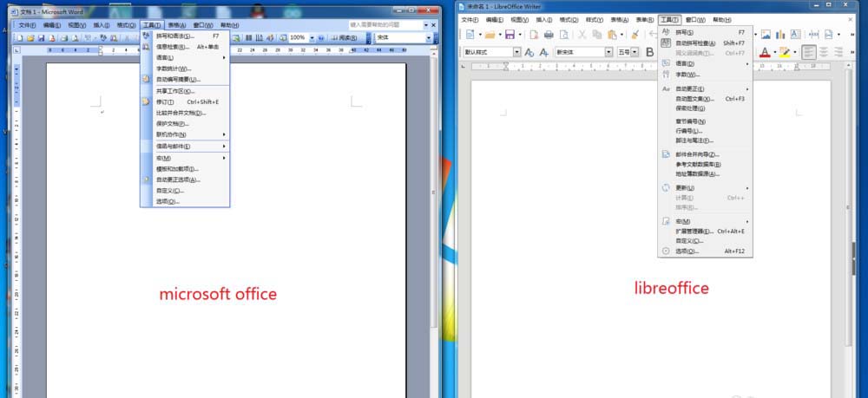Expand 自动更正 submenu in LibreOffice menu
Image resolution: width=868 pixels, height=398 pixels.
click(x=705, y=89)
